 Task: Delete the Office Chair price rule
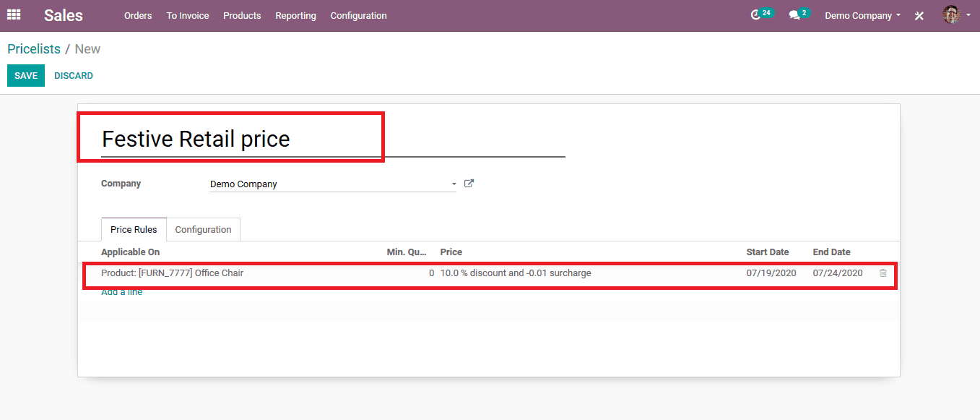[x=883, y=273]
